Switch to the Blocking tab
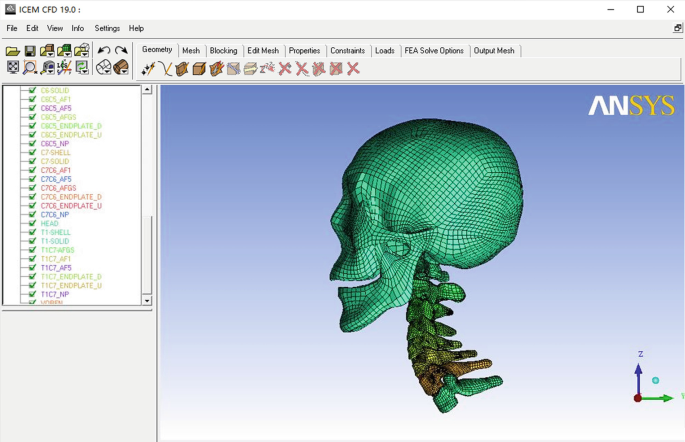This screenshot has width=685, height=442. [223, 51]
